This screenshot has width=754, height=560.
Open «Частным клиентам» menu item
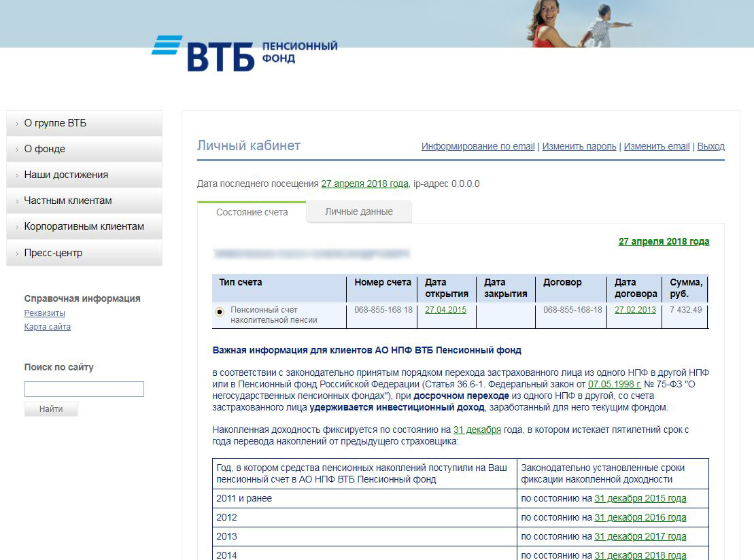click(x=84, y=201)
